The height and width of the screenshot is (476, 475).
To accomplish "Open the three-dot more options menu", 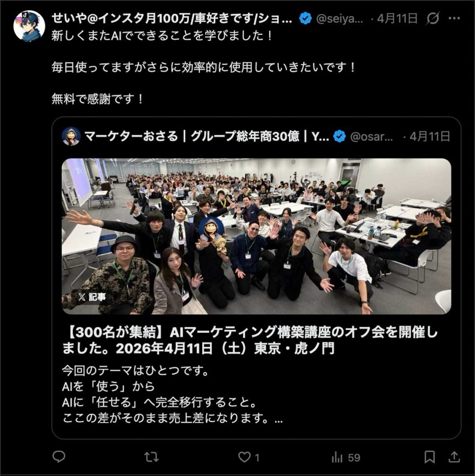I will (454, 19).
